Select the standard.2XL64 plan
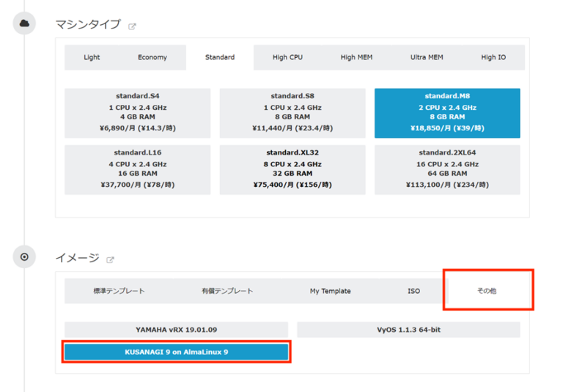 pyautogui.click(x=447, y=169)
